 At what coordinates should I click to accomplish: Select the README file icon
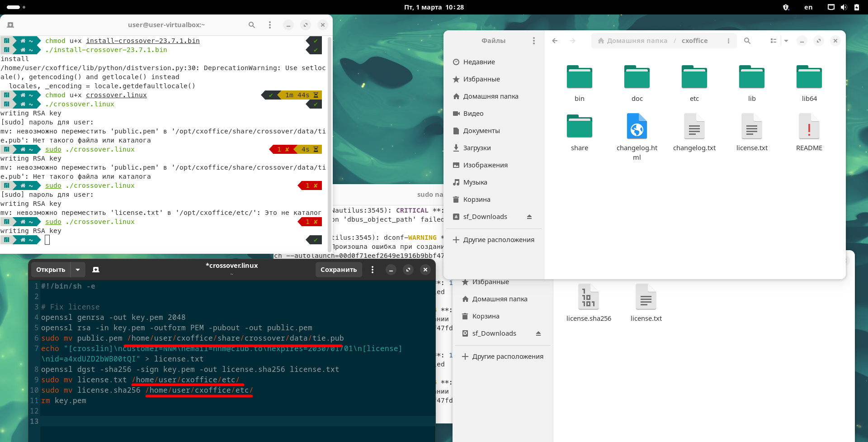tap(809, 127)
